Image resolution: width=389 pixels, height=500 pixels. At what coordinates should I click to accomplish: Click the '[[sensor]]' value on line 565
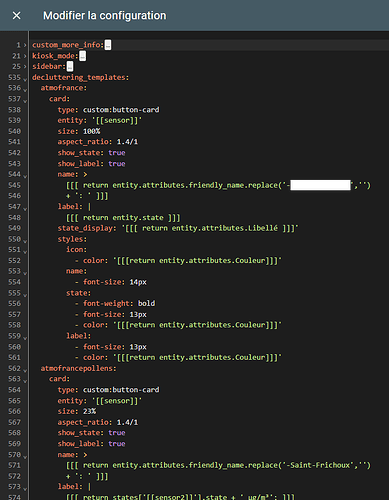pyautogui.click(x=117, y=401)
